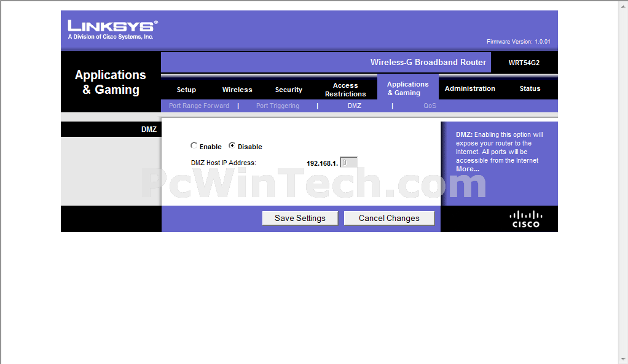Open the Administration tab
Screen dimensions: 628x364
(470, 88)
